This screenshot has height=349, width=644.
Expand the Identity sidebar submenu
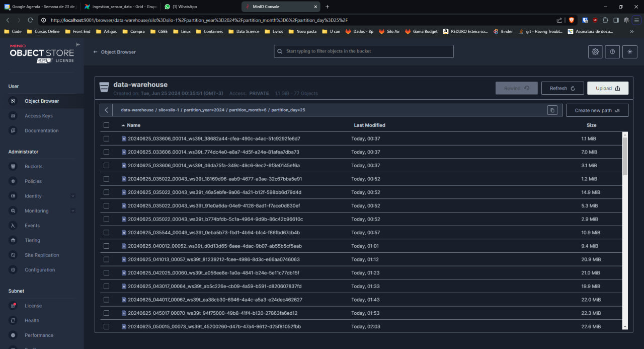point(73,196)
